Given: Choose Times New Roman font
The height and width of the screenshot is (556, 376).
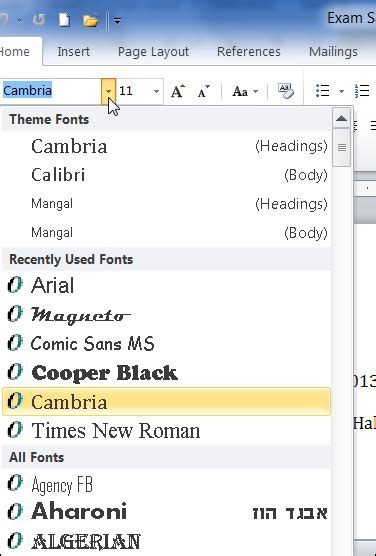Looking at the screenshot, I should click(x=166, y=430).
